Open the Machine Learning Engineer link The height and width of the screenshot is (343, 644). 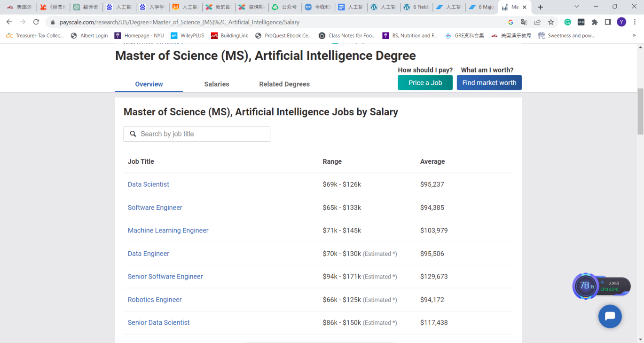tap(168, 231)
